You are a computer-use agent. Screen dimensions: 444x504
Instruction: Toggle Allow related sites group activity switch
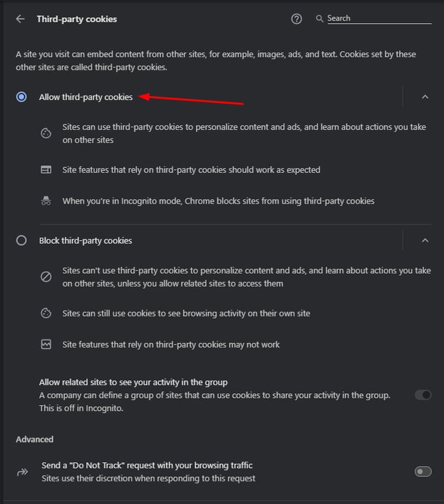(422, 395)
